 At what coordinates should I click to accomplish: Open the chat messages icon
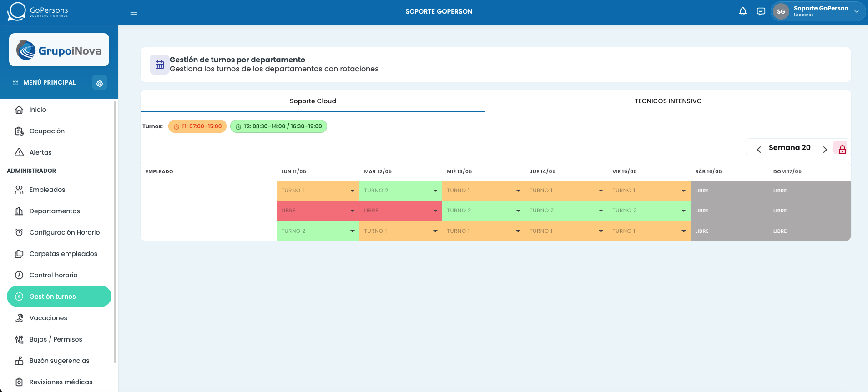point(761,12)
